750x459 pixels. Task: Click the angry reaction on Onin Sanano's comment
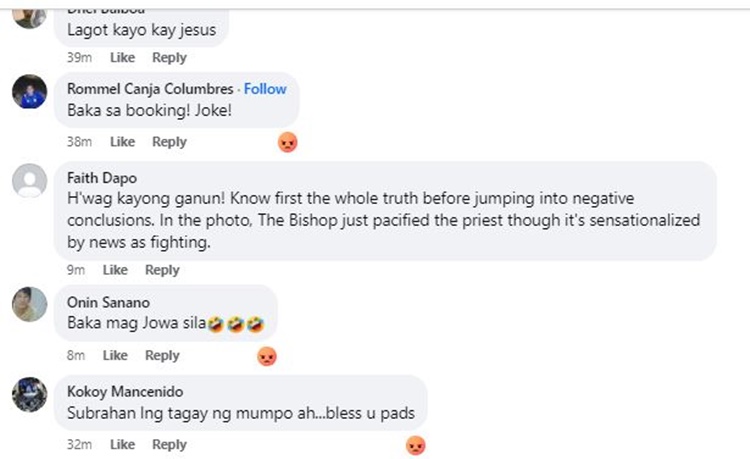267,356
